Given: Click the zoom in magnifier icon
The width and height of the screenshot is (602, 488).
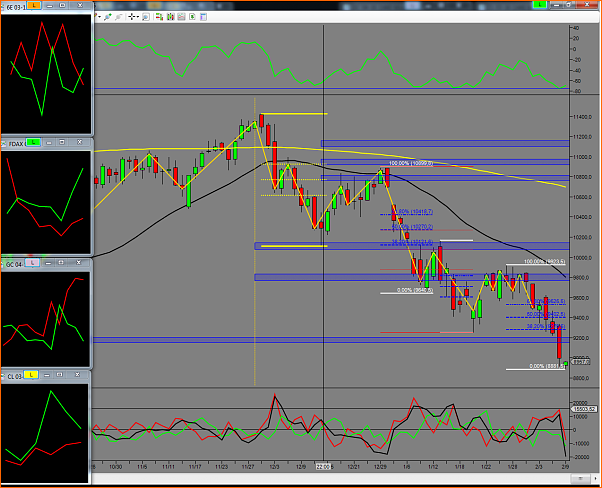Looking at the screenshot, I should [x=108, y=17].
